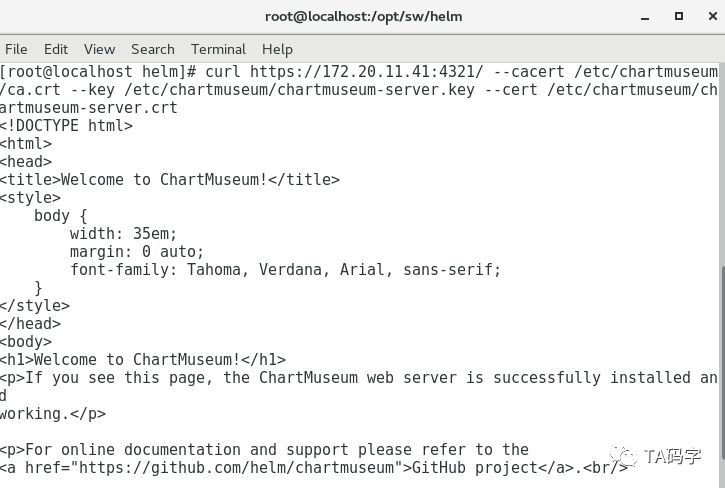This screenshot has height=488, width=725.
Task: Click the 'For online documentation' line
Action: click(x=264, y=450)
